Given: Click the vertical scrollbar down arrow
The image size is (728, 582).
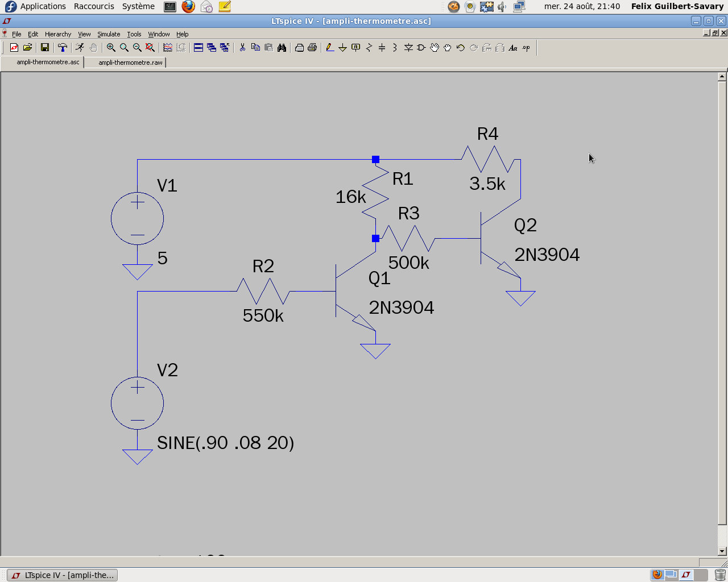Looking at the screenshot, I should 722,551.
